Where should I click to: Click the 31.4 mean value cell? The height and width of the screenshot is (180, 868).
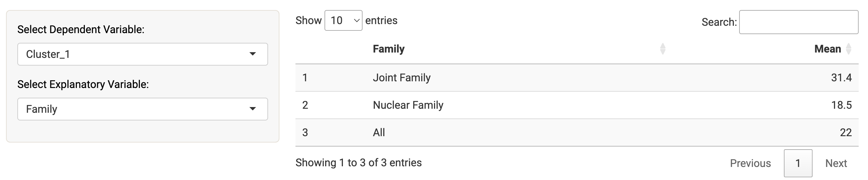click(x=841, y=78)
